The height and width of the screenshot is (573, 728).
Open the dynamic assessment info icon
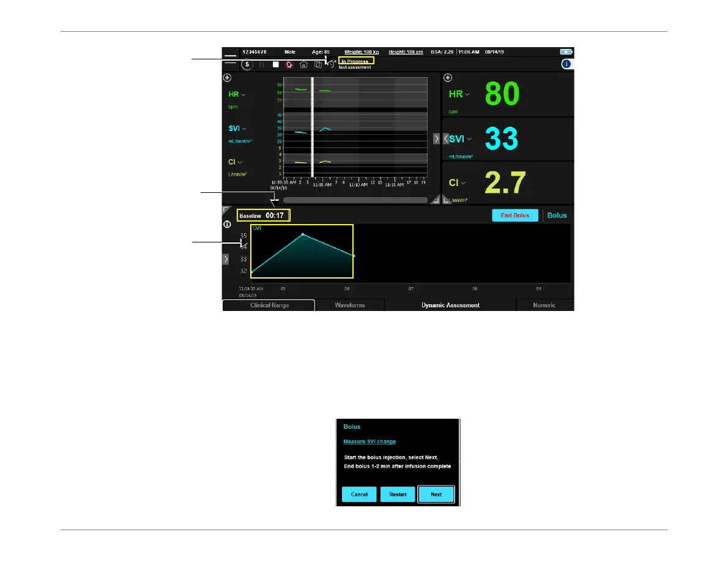click(227, 225)
